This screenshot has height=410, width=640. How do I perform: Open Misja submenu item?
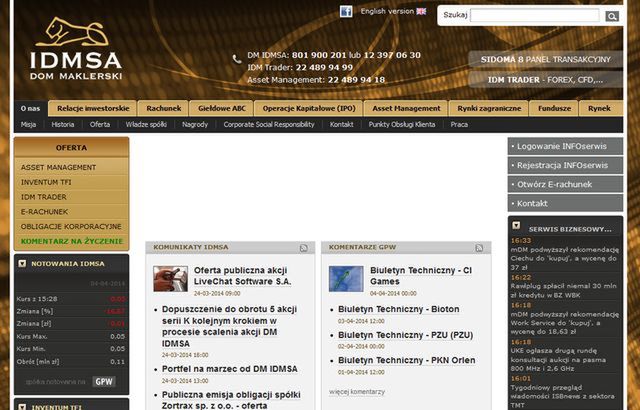[x=28, y=124]
